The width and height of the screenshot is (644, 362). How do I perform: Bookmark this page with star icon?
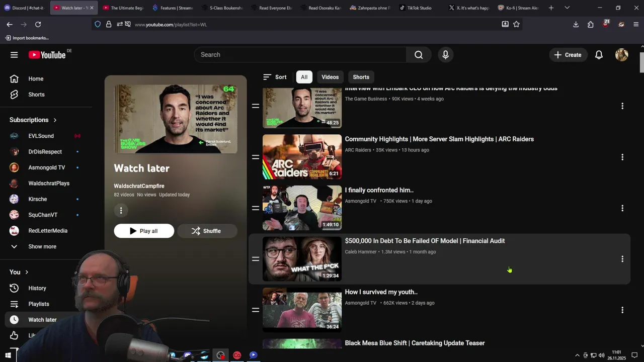pyautogui.click(x=516, y=24)
